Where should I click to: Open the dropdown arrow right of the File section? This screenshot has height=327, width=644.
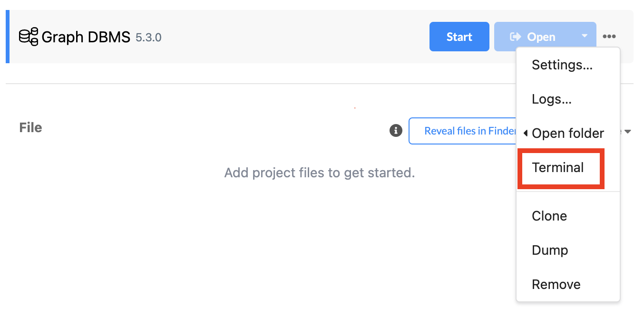coord(628,132)
